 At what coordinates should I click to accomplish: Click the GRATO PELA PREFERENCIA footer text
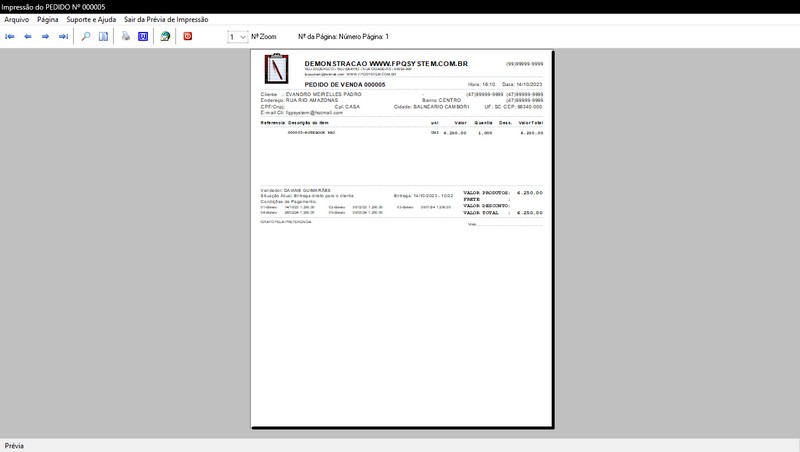[286, 222]
